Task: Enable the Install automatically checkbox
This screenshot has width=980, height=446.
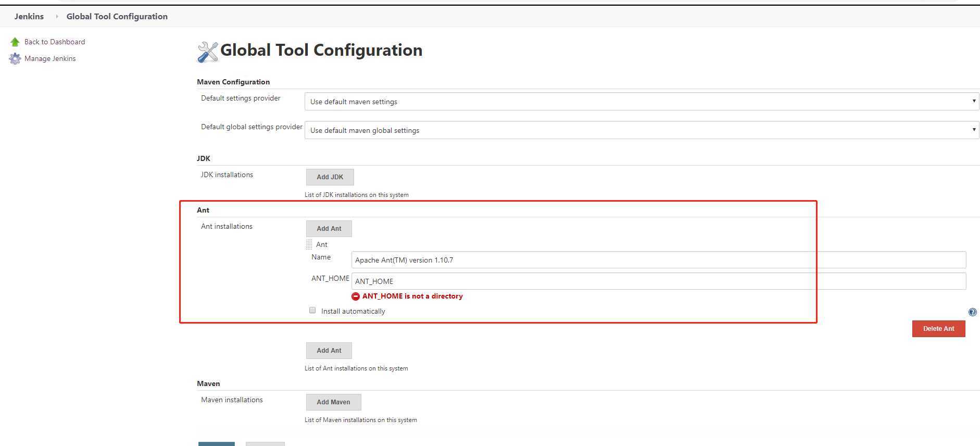Action: coord(312,310)
